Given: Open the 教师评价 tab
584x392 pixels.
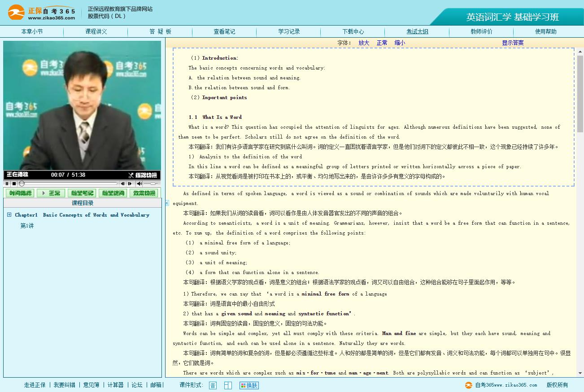Looking at the screenshot, I should click(481, 31).
